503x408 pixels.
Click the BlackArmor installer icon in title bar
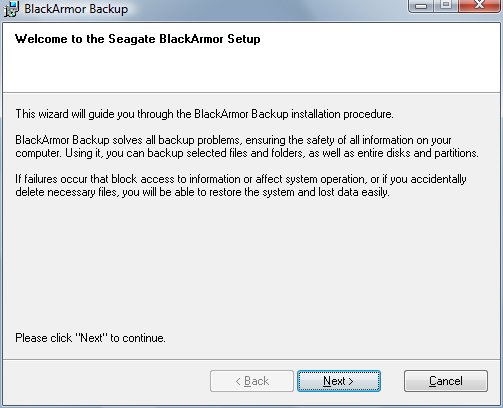click(11, 9)
